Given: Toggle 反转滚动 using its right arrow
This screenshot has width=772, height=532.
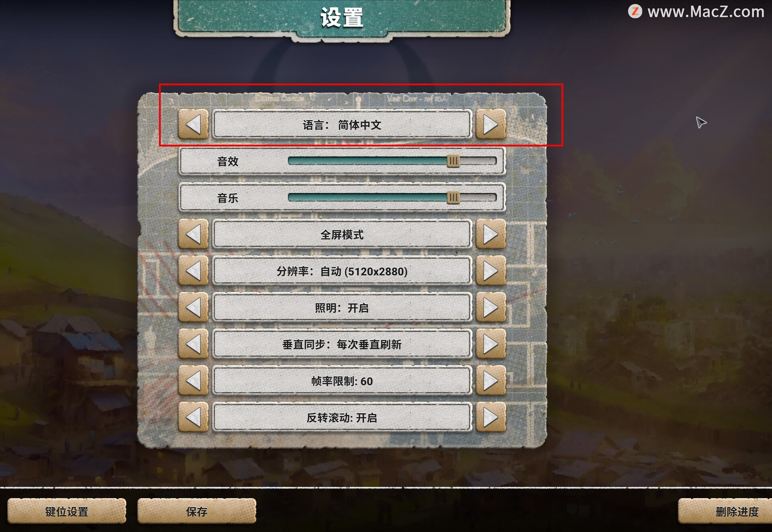Looking at the screenshot, I should (x=491, y=417).
